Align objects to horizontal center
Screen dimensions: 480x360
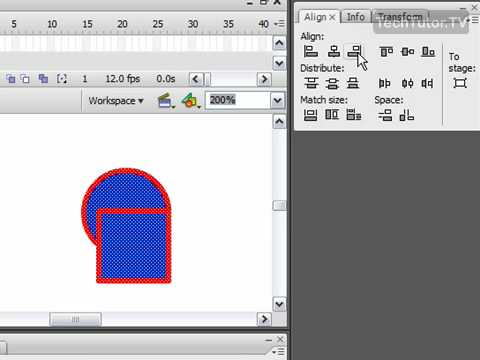[334, 51]
